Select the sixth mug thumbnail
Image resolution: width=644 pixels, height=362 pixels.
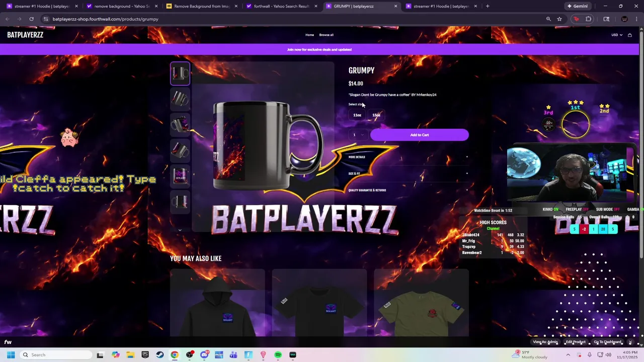click(x=180, y=201)
